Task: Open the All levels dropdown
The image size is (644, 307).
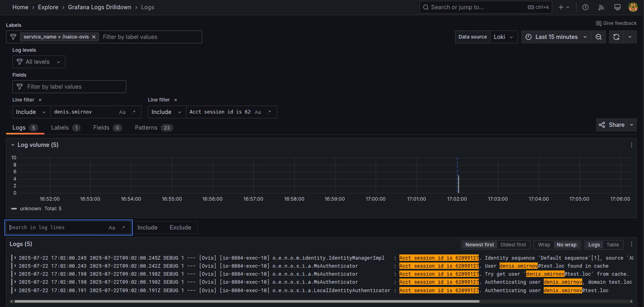Action: point(39,62)
